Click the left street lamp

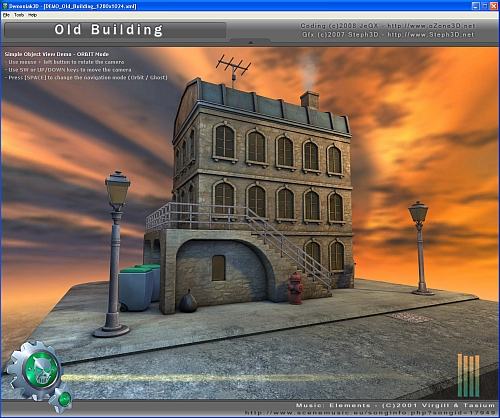(114, 253)
